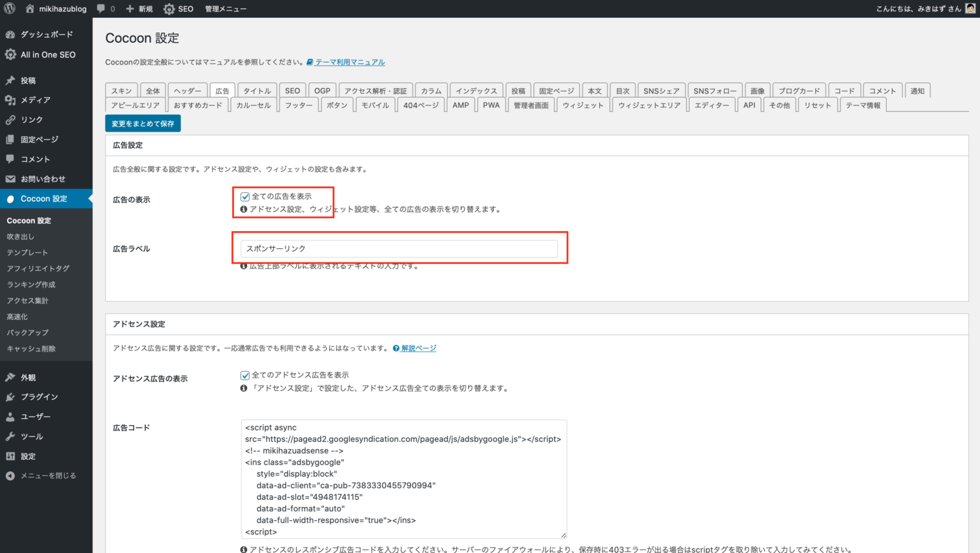Uncheck the 全ての広告を表示 checkbox
Image resolution: width=980 pixels, height=553 pixels.
coord(245,196)
